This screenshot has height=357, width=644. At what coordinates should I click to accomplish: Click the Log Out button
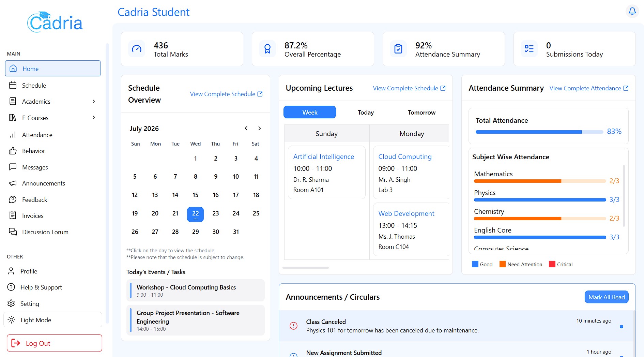coord(55,343)
